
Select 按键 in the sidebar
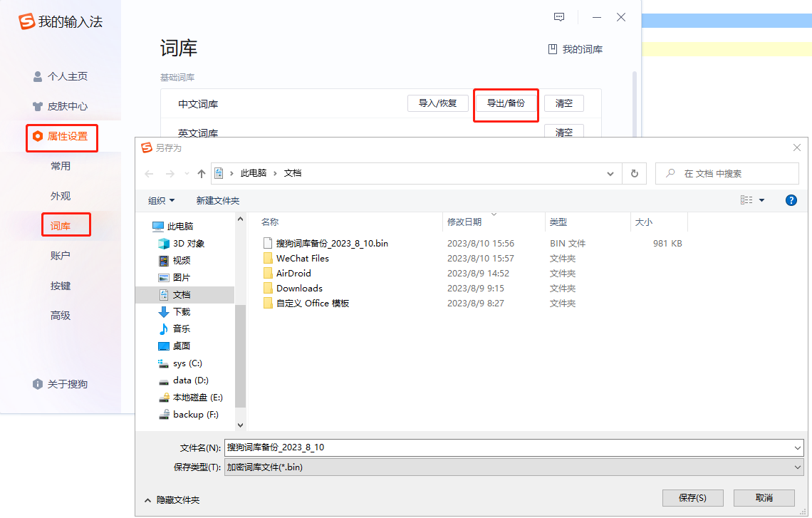pyautogui.click(x=61, y=285)
